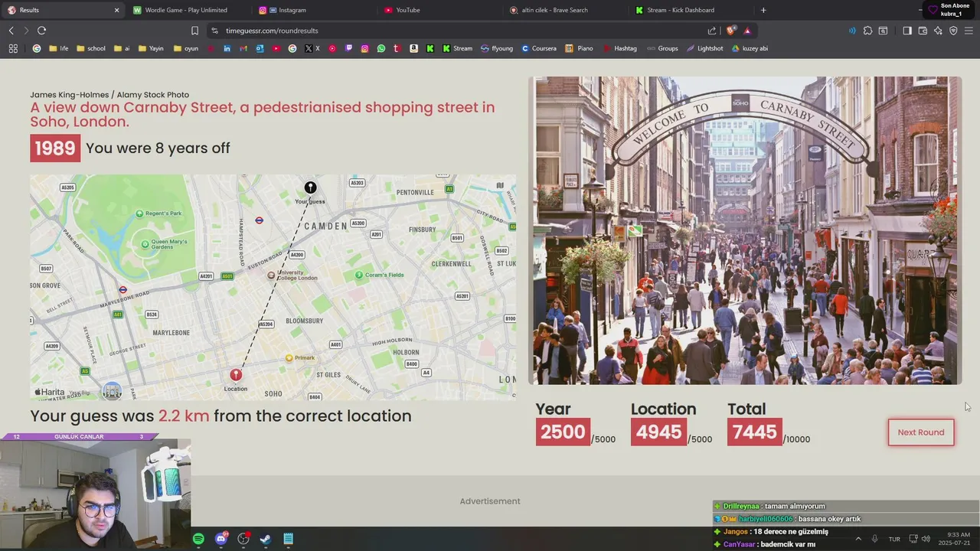Switch to the Stream Kick Dashboard tab
This screenshot has height=551, width=980.
tap(691, 10)
